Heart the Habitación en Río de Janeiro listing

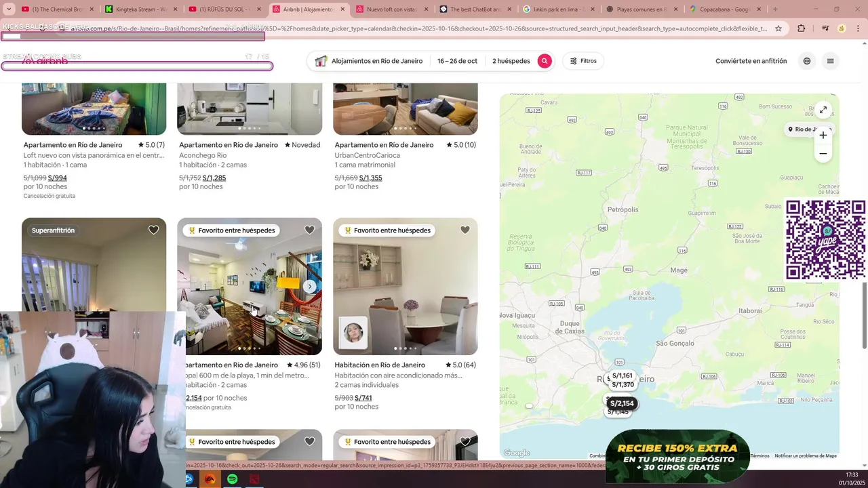465,230
